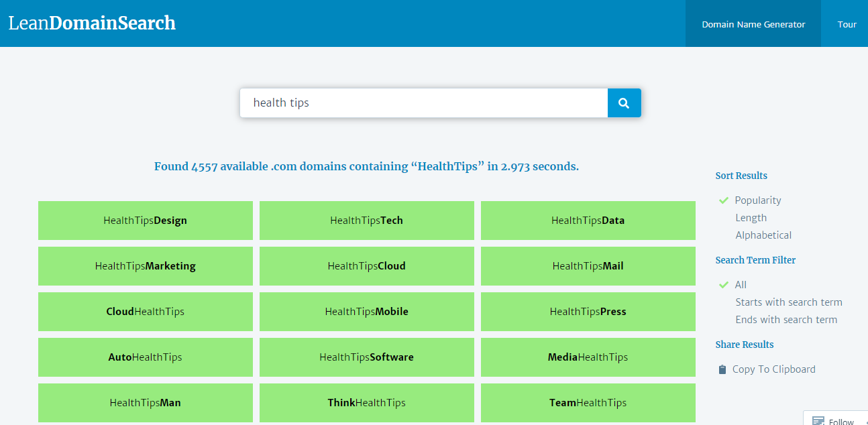This screenshot has height=425, width=868.
Task: Click the Copy To Clipboard link
Action: pos(773,369)
